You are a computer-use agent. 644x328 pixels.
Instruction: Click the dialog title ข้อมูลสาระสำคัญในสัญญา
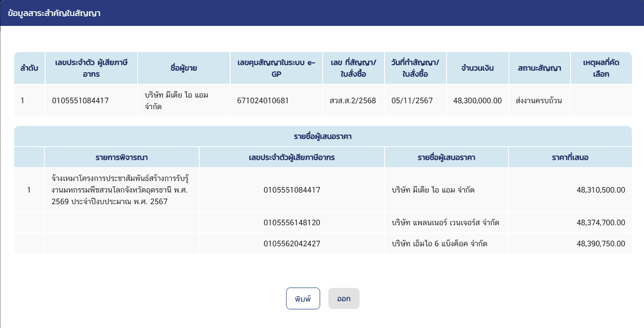tap(54, 13)
